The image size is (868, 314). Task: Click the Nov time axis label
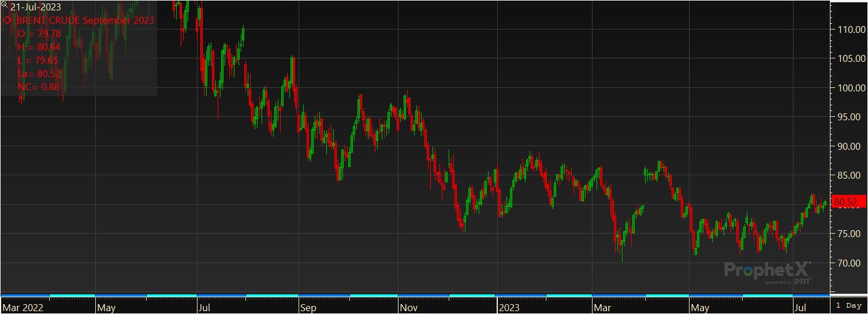point(409,308)
